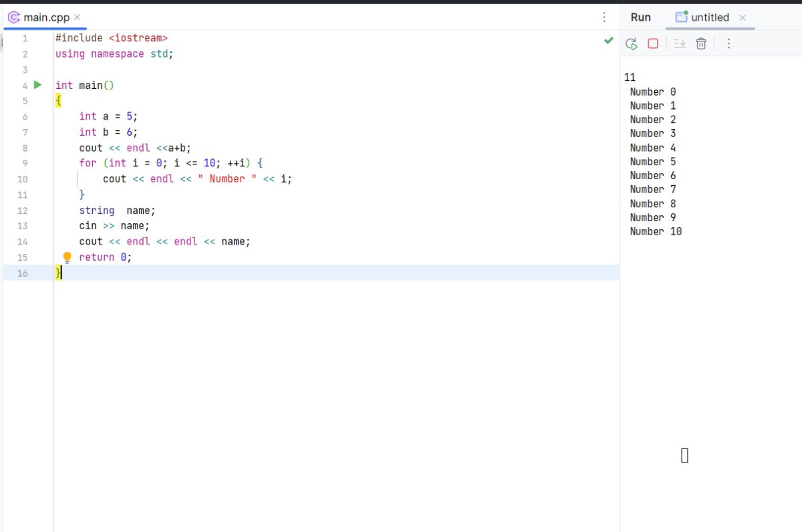Select the untitled run tab
This screenshot has width=802, height=532.
click(x=710, y=17)
